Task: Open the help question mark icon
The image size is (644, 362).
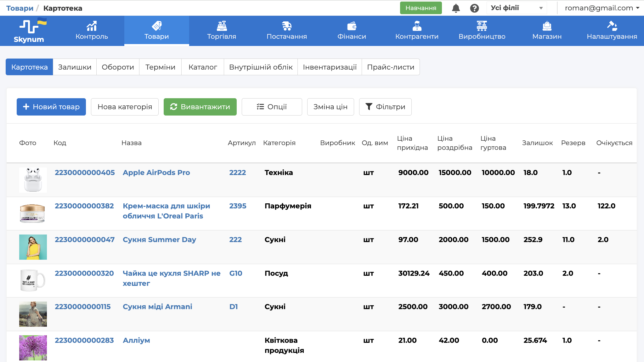Action: 474,8
